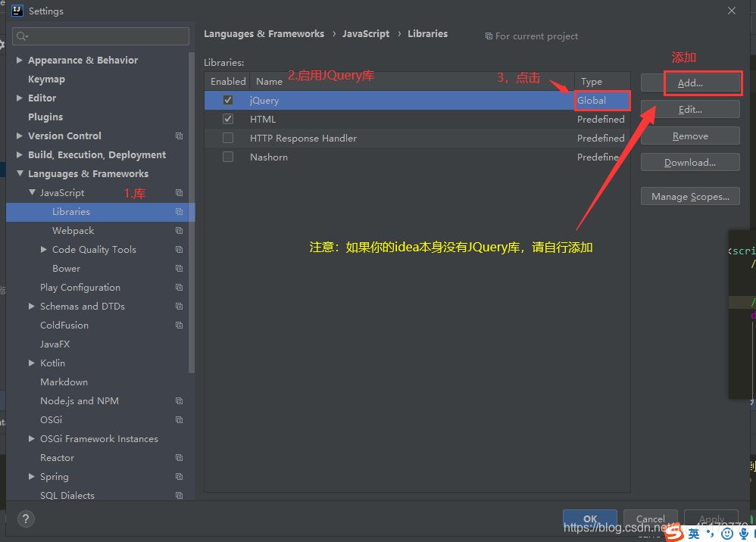756x542 pixels.
Task: Click the Sogou input method S icon
Action: [674, 533]
